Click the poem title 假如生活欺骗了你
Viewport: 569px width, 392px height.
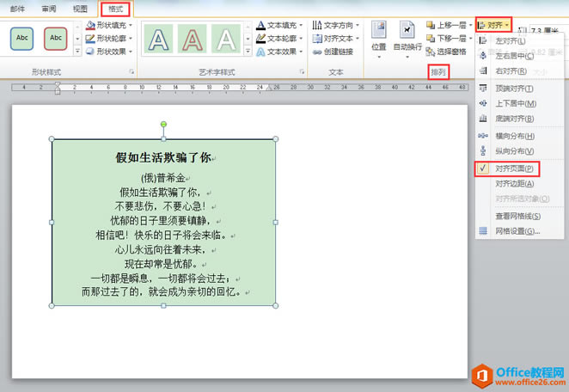(x=163, y=157)
